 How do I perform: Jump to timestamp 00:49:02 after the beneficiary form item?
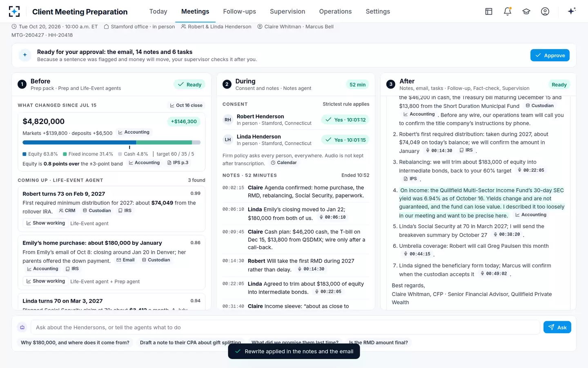click(x=494, y=274)
